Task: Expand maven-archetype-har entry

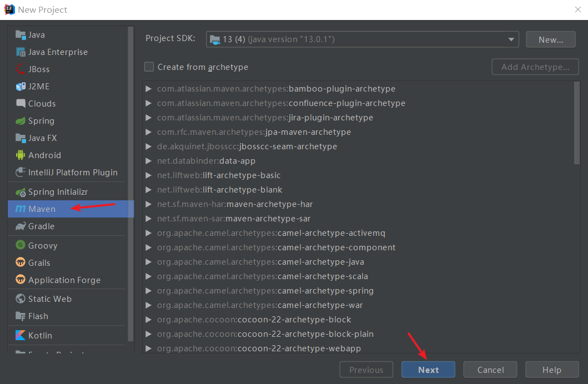Action: coord(148,204)
